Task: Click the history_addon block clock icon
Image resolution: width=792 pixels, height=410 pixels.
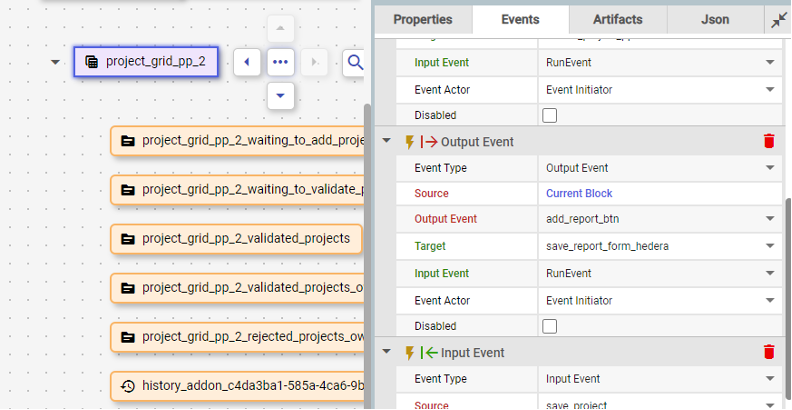Action: click(128, 386)
